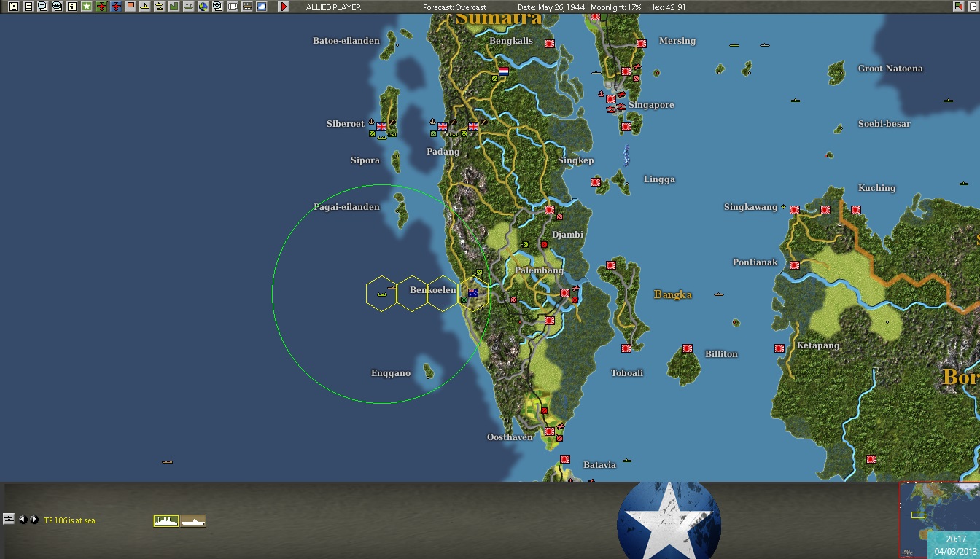Click the Japanese flag base beside Lingga
Screen dimensions: 980x559
[x=596, y=182]
